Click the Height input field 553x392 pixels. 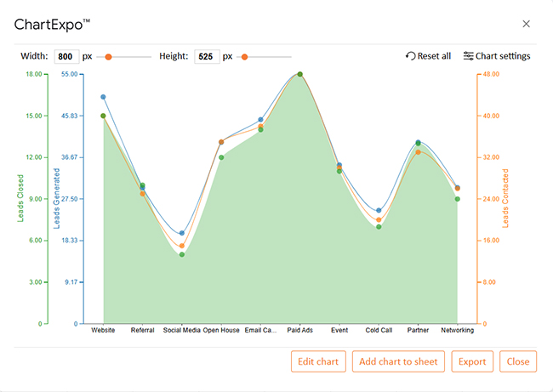206,56
